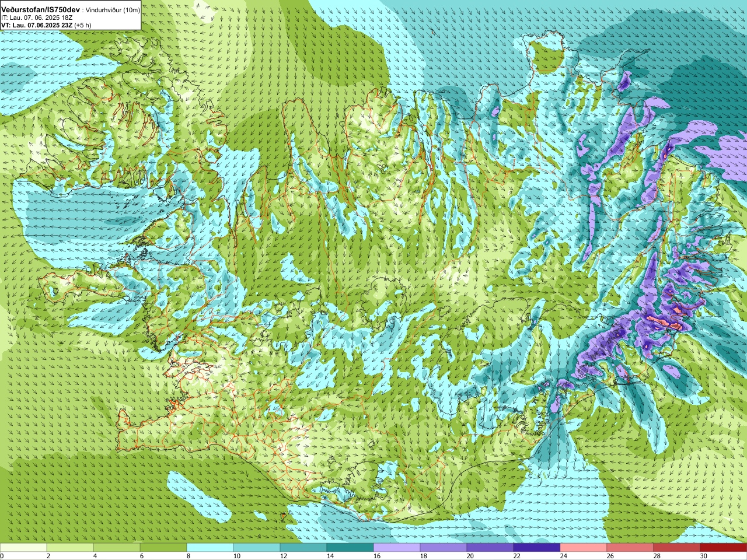Click the legend scale number "24"

564,556
